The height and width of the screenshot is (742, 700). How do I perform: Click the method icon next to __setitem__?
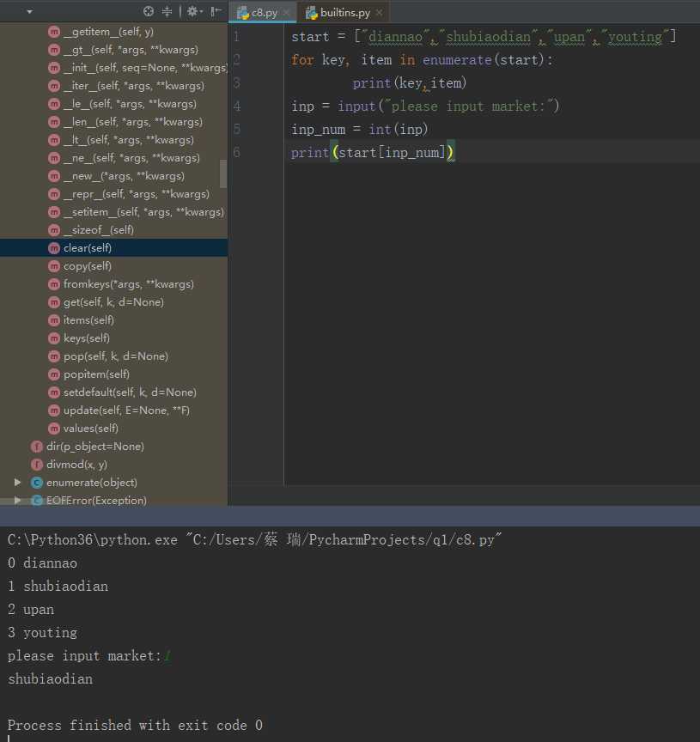tap(54, 212)
